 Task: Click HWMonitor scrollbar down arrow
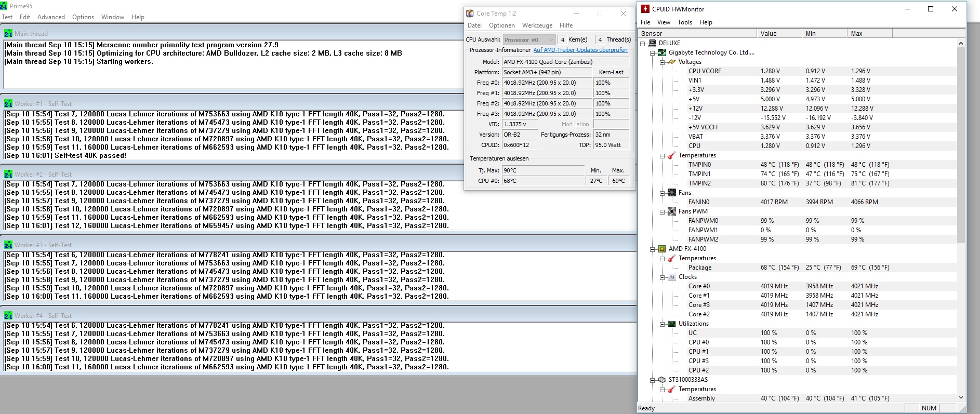point(961,397)
